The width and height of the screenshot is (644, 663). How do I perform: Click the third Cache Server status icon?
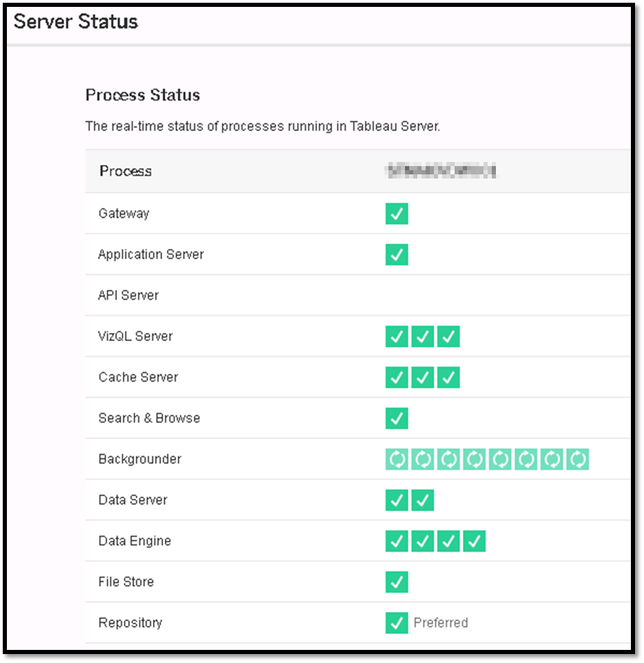(x=448, y=377)
